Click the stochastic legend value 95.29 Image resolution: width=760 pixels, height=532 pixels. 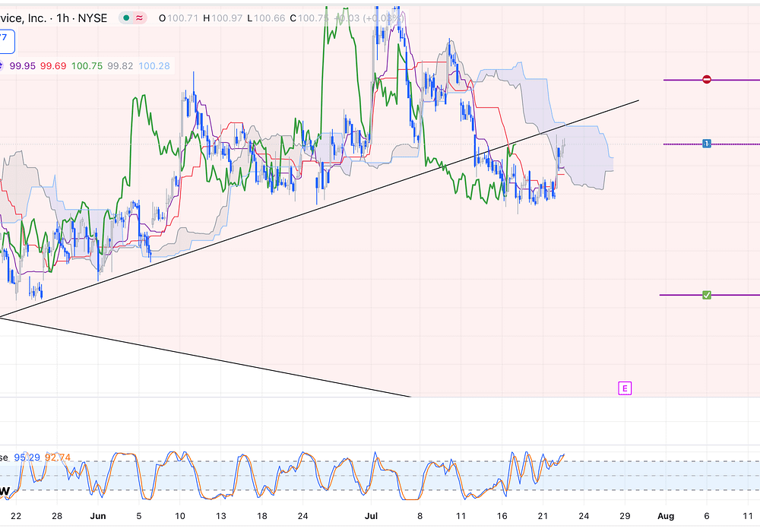(x=27, y=458)
